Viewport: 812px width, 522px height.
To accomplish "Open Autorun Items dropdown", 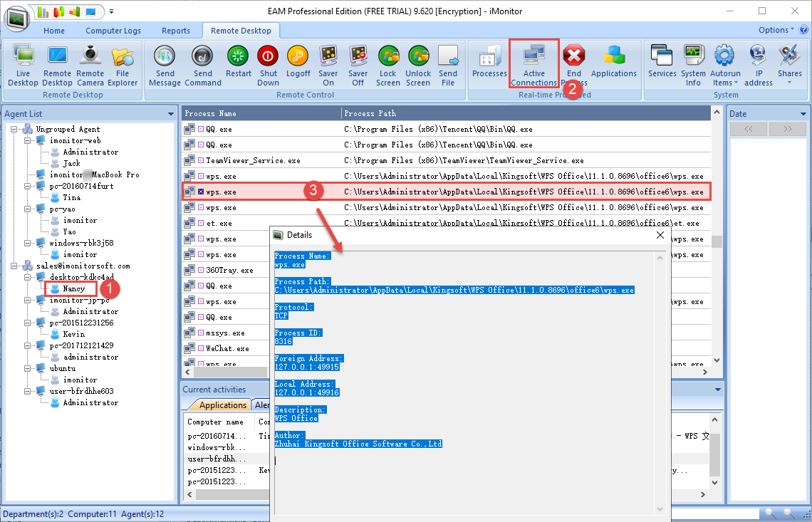I will (x=725, y=66).
